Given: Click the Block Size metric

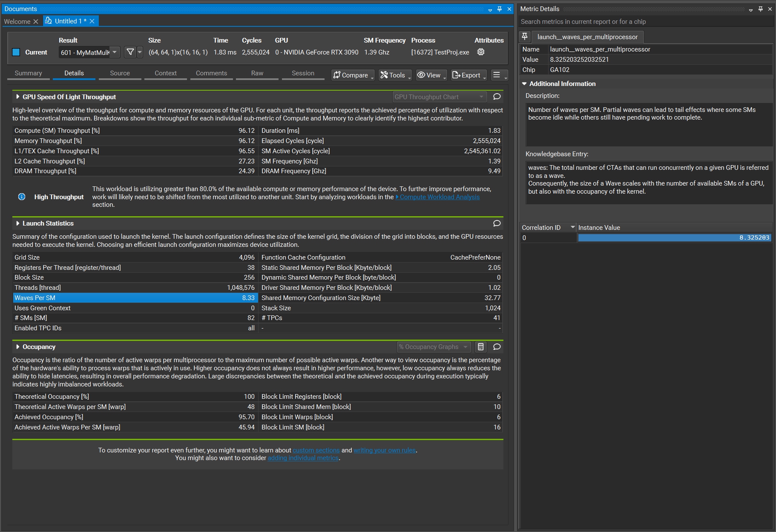Looking at the screenshot, I should click(135, 277).
